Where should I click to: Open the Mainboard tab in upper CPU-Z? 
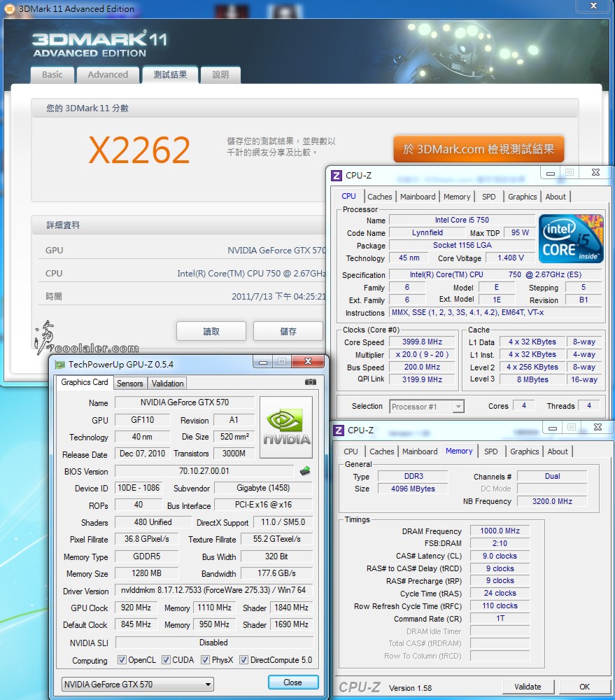(x=418, y=197)
